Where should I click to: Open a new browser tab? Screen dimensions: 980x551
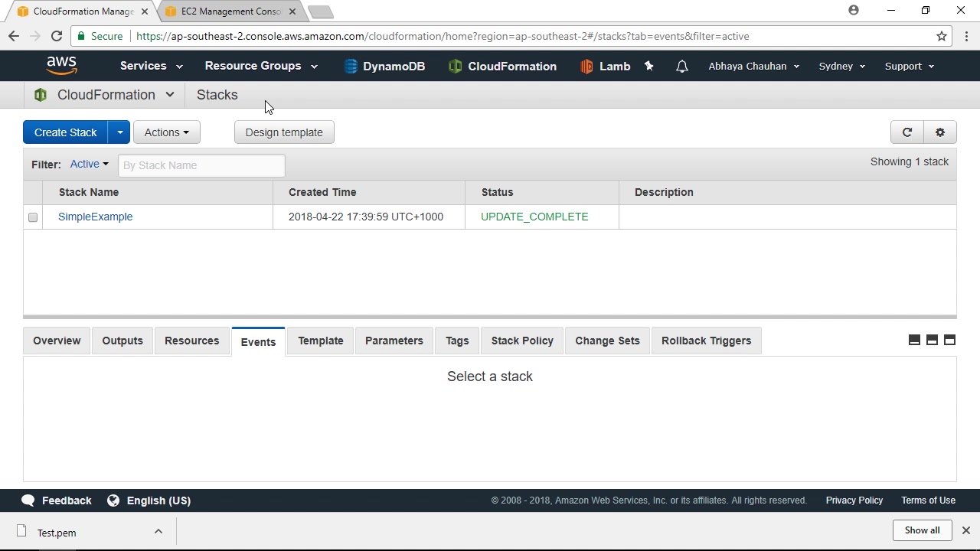[321, 11]
